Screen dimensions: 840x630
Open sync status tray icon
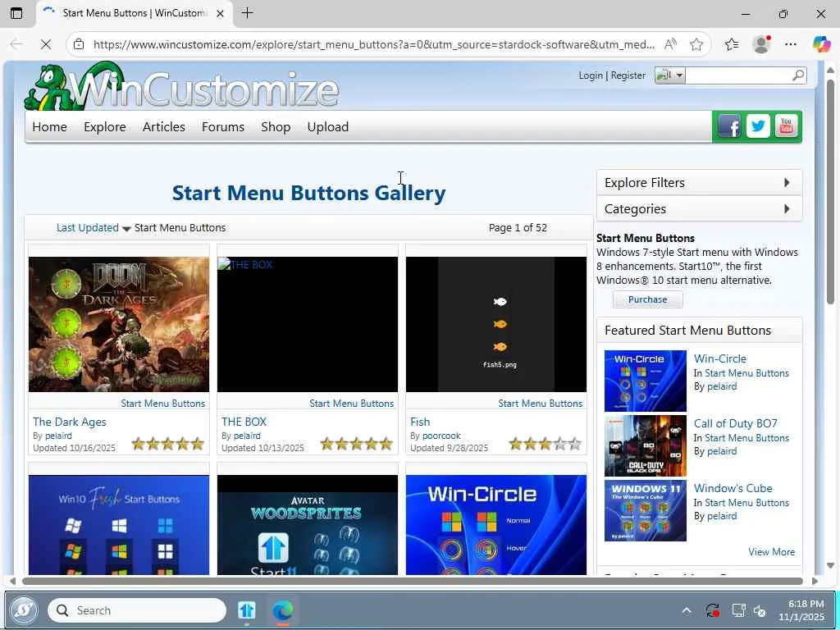pos(713,610)
